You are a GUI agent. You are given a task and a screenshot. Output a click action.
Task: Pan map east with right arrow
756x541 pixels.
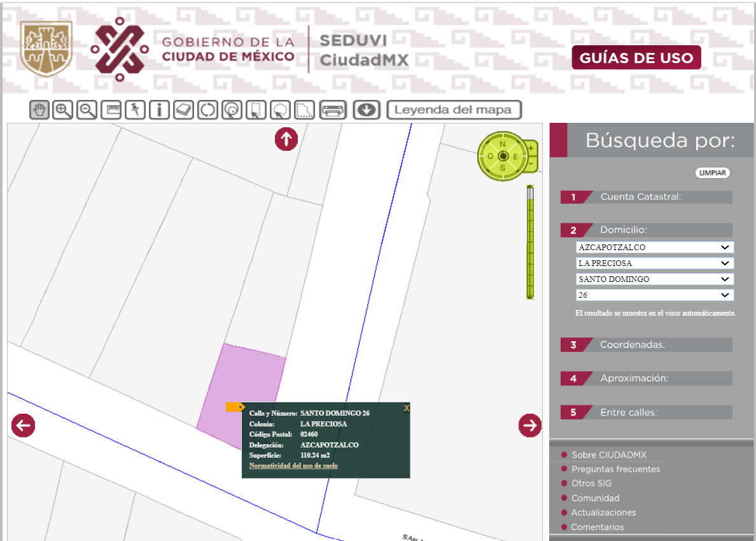click(530, 425)
